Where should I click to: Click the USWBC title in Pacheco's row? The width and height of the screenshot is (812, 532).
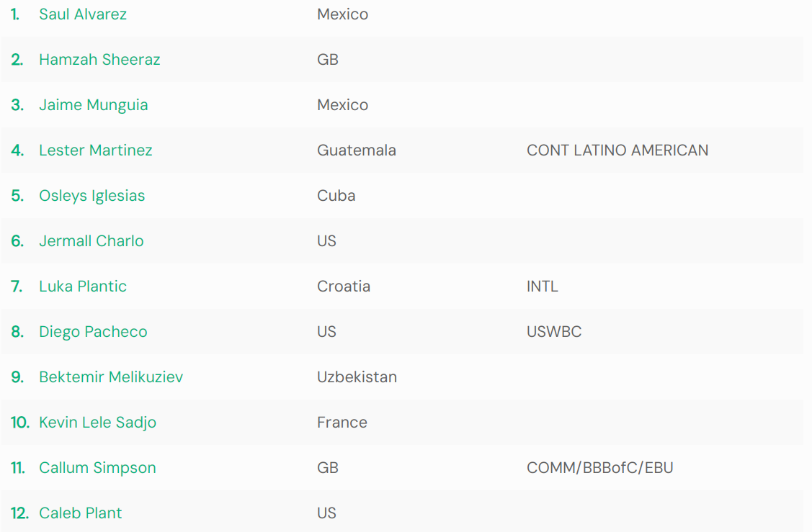(x=553, y=332)
